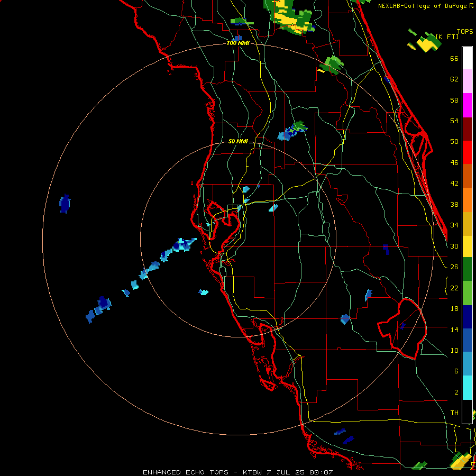The image size is (476, 476).
Task: Click the legend value "46"
Action: click(x=454, y=163)
